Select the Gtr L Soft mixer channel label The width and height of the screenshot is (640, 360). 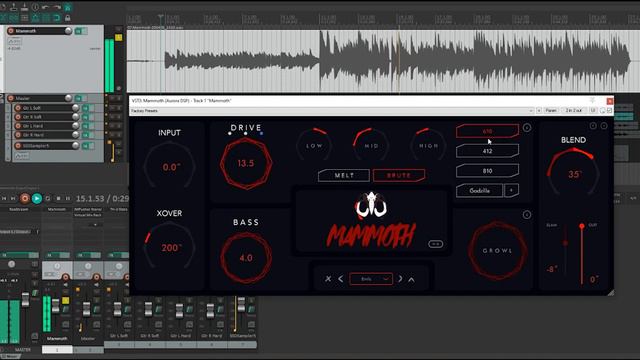[x=119, y=336]
